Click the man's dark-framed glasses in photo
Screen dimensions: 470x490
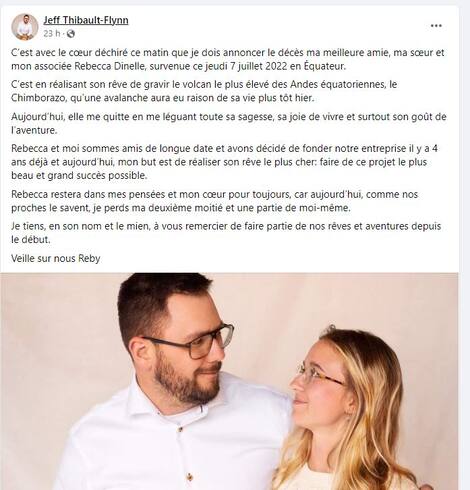tap(195, 341)
